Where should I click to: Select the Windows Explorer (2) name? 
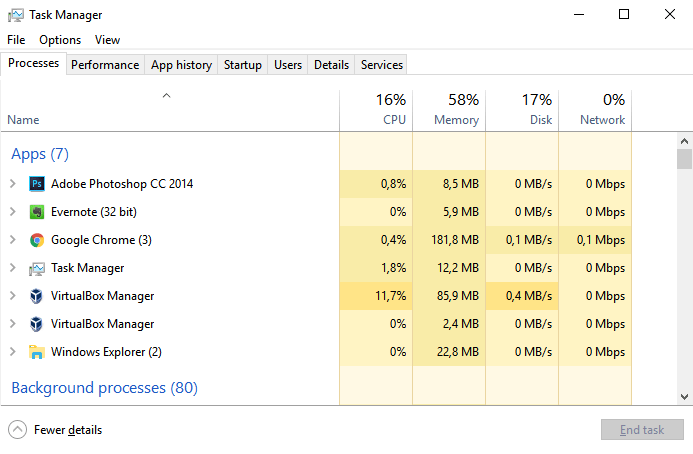tap(106, 352)
